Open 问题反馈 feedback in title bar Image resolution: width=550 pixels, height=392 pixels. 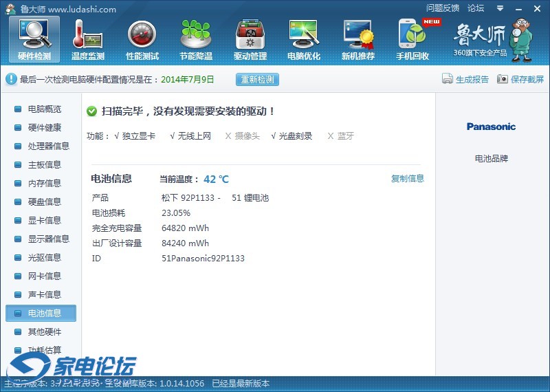[x=443, y=8]
